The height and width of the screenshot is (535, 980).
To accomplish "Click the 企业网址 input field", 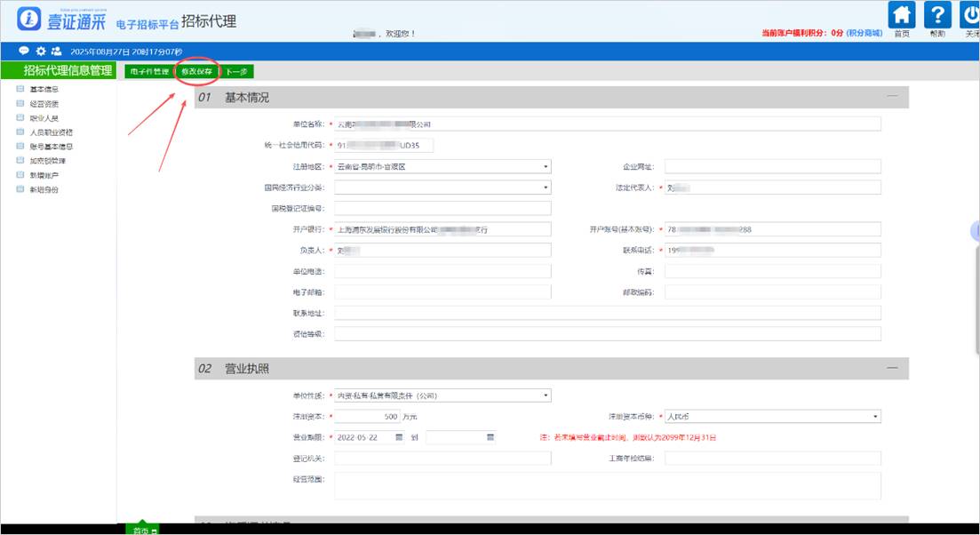I will (x=772, y=166).
